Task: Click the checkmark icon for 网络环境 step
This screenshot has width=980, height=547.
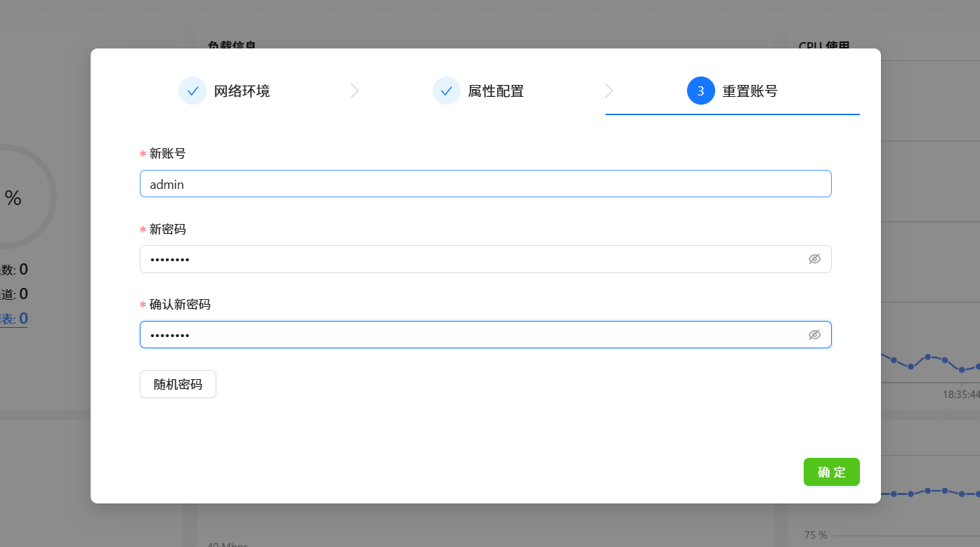Action: click(192, 91)
